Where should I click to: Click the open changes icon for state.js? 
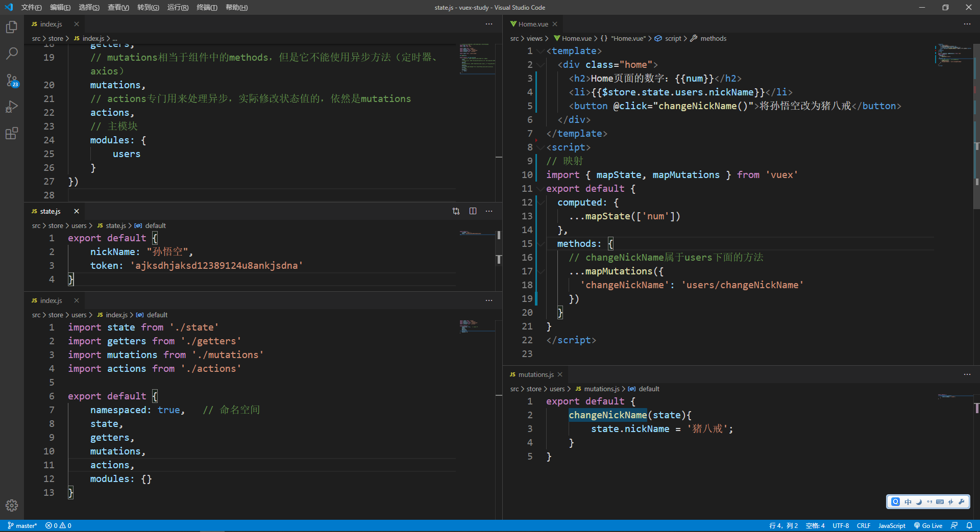(456, 211)
